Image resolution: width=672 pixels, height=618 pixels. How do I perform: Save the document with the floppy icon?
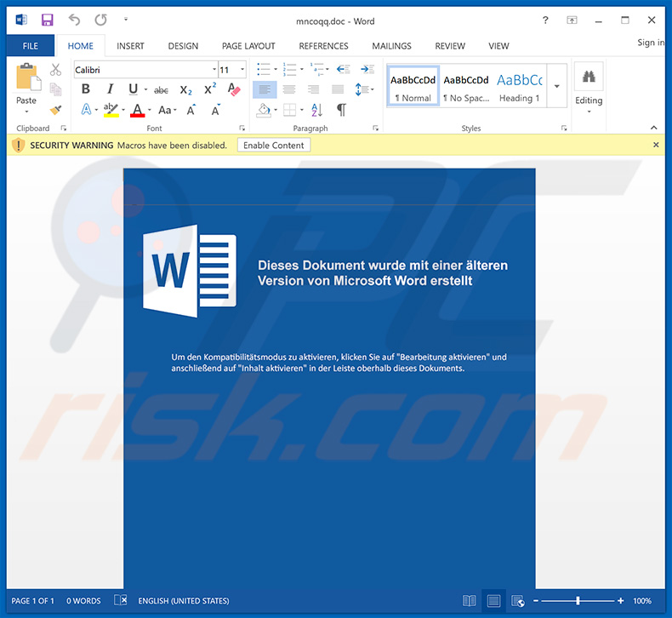pyautogui.click(x=47, y=20)
